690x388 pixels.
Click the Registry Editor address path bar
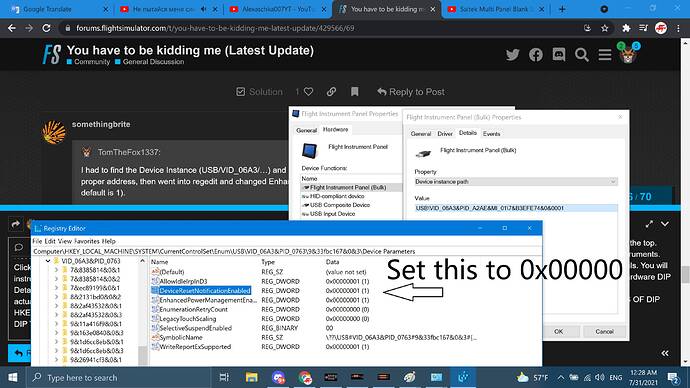tap(286, 251)
